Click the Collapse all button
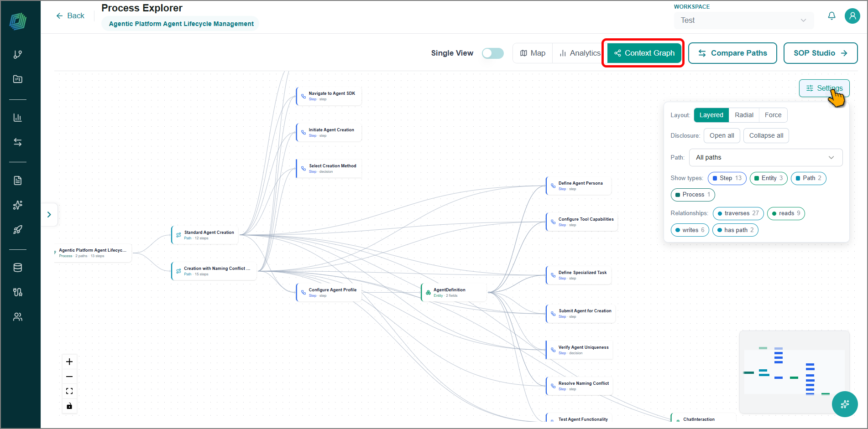The image size is (868, 429). (766, 136)
